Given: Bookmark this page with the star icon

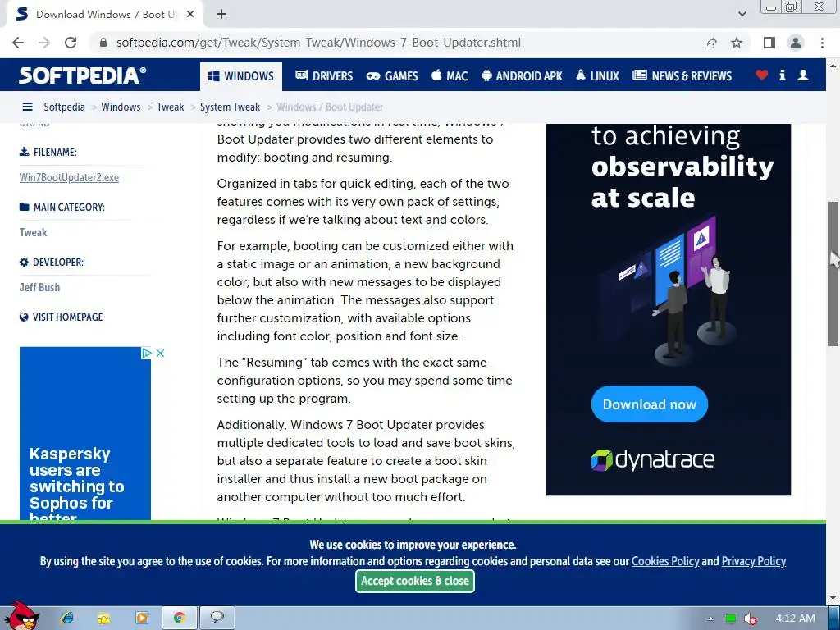Looking at the screenshot, I should click(x=737, y=43).
